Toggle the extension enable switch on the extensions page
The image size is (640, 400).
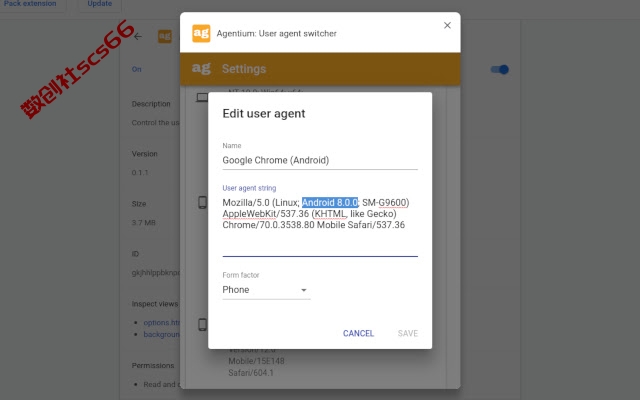pyautogui.click(x=499, y=69)
